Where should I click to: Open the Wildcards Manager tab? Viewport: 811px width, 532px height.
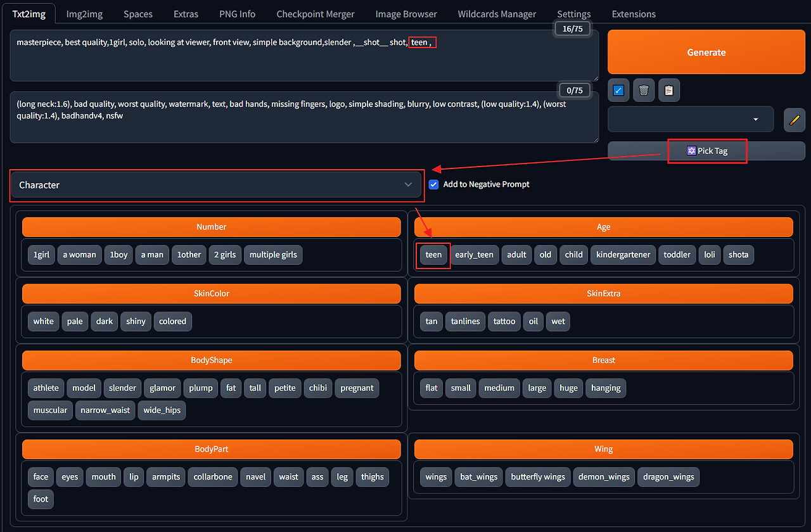(x=497, y=14)
